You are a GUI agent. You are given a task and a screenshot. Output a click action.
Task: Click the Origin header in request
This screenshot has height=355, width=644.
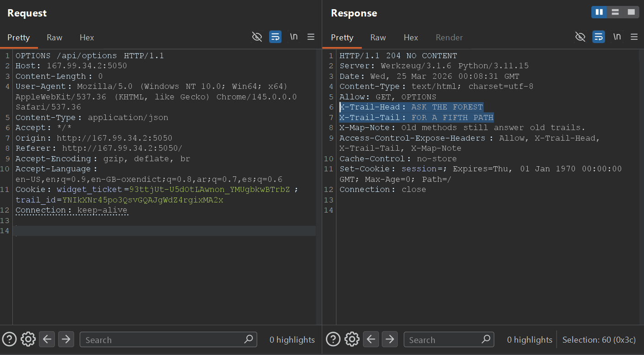(x=94, y=138)
